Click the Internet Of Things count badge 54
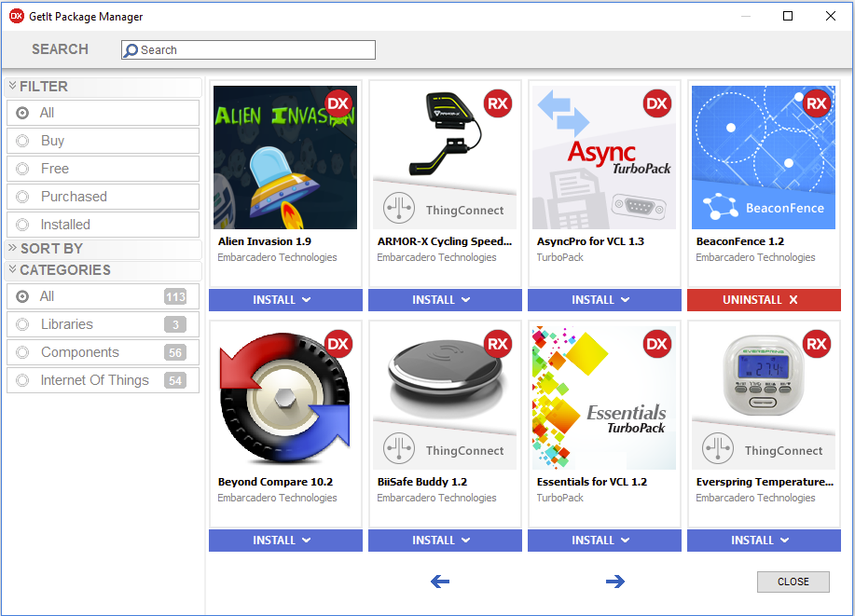 coord(175,380)
